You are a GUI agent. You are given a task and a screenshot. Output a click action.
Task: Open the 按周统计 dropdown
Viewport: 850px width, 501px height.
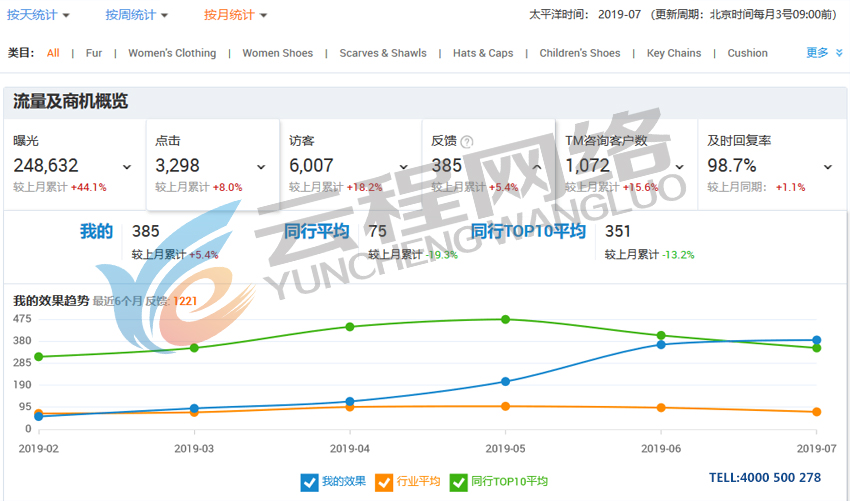137,15
